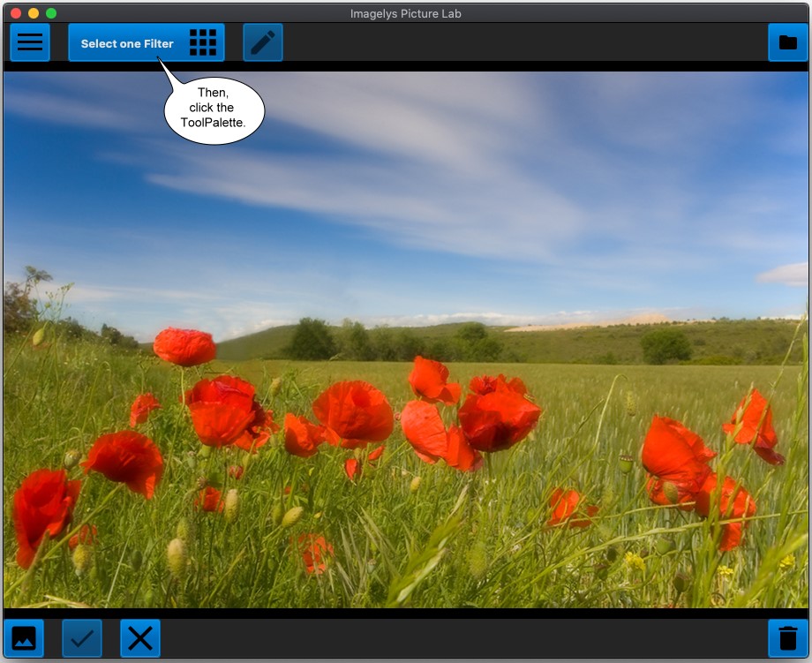Maximize window with green button
The width and height of the screenshot is (812, 663).
tap(51, 13)
